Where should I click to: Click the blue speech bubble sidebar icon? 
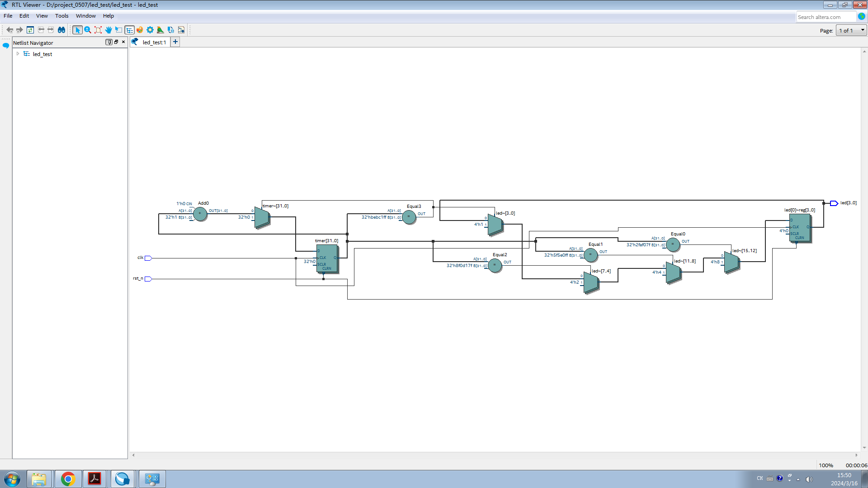pos(6,46)
